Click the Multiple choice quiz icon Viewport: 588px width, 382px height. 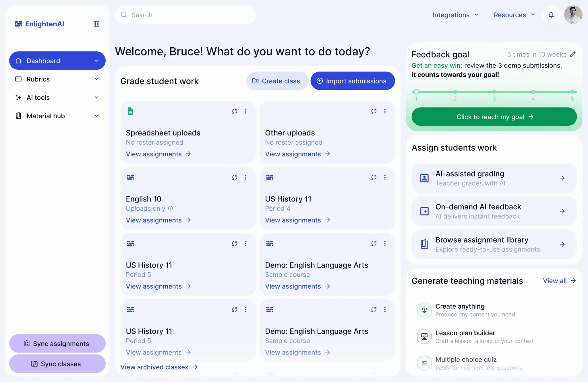424,363
